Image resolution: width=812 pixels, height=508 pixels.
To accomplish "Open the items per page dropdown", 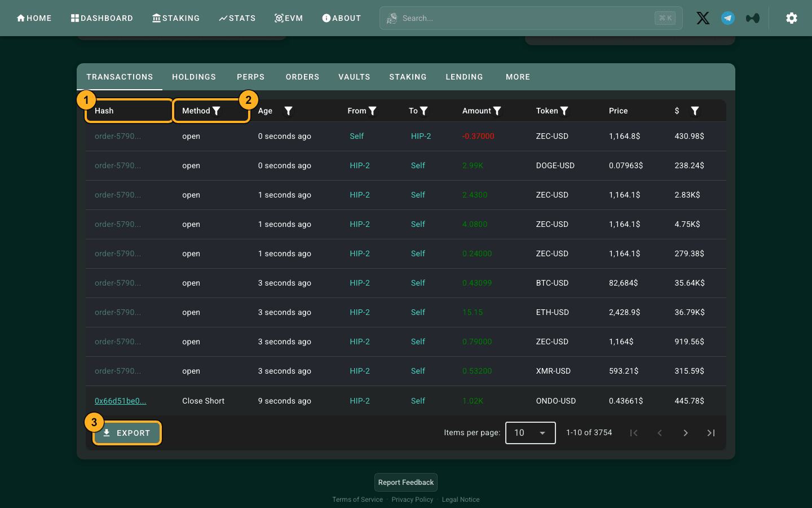I will (531, 433).
